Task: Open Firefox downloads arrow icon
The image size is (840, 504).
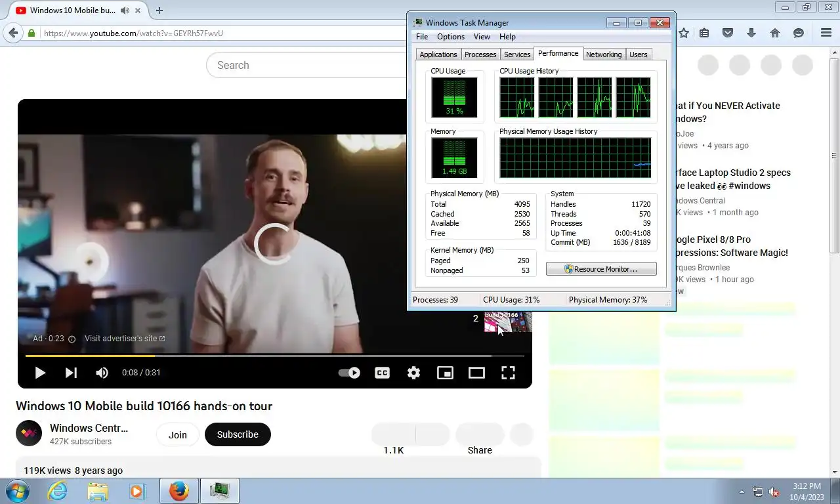Action: coord(751,33)
